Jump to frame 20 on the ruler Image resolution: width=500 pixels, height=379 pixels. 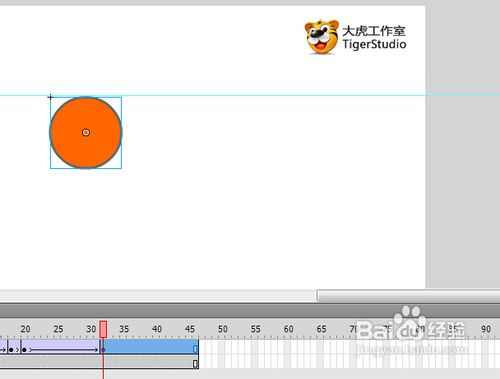(25, 329)
